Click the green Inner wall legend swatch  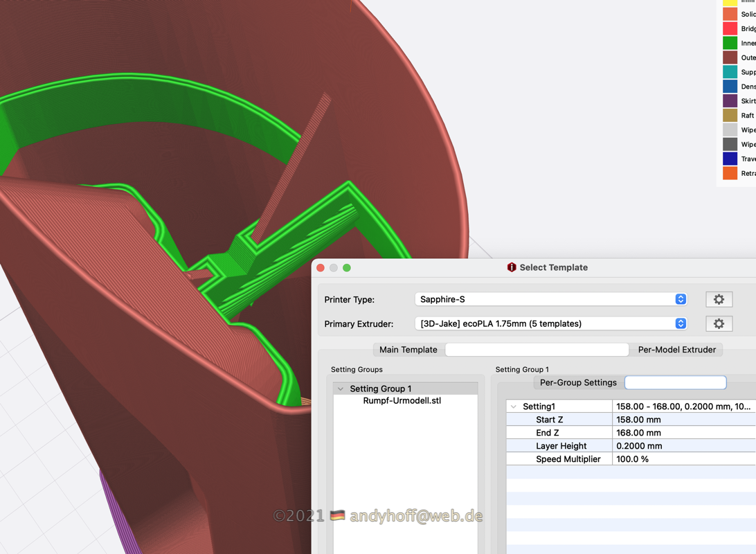pyautogui.click(x=730, y=43)
